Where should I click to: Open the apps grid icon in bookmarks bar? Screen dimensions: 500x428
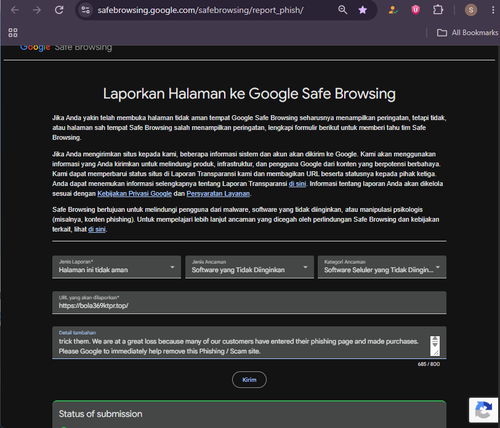click(13, 33)
